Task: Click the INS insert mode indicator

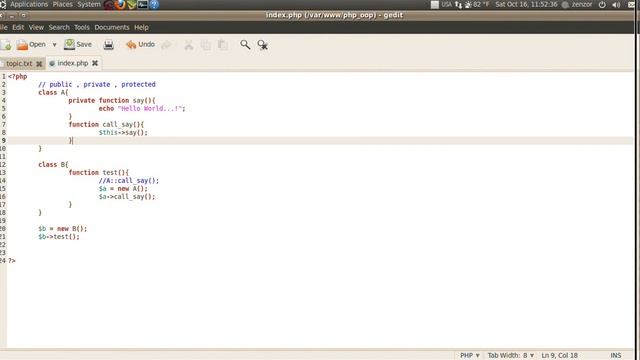Action: (616, 356)
